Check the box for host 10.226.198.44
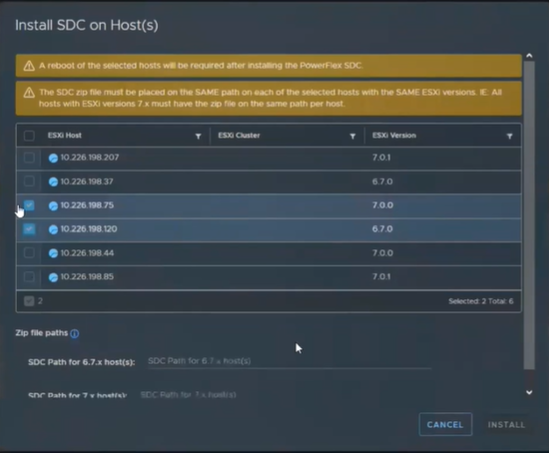 pyautogui.click(x=29, y=253)
